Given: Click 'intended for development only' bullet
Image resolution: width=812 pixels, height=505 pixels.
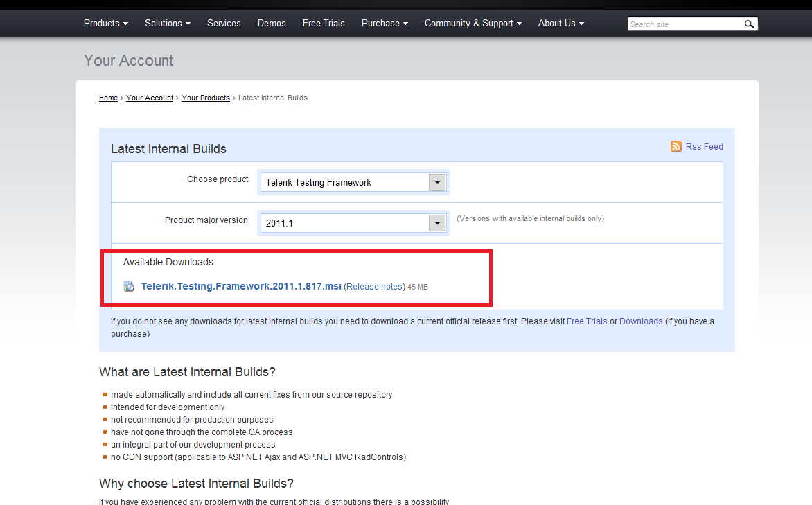Looking at the screenshot, I should [x=168, y=407].
